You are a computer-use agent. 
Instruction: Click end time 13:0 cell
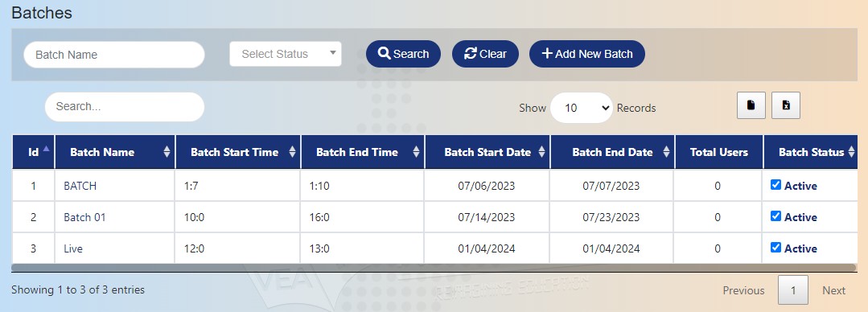point(363,249)
